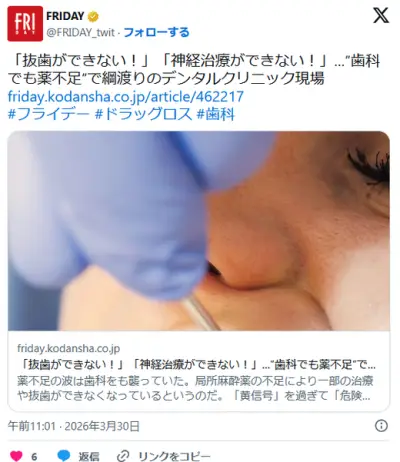Open the #ドラッグロス hashtag
Screen dimensions: 400x462
coord(144,114)
